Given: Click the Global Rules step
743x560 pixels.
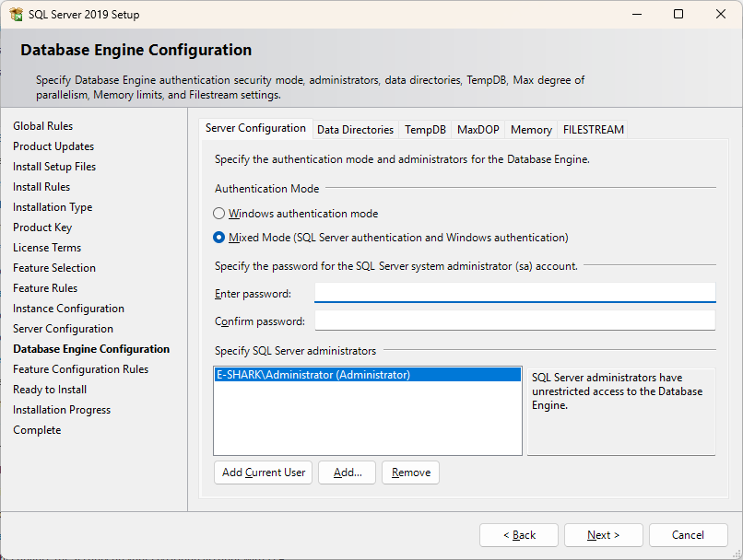Looking at the screenshot, I should tap(42, 126).
